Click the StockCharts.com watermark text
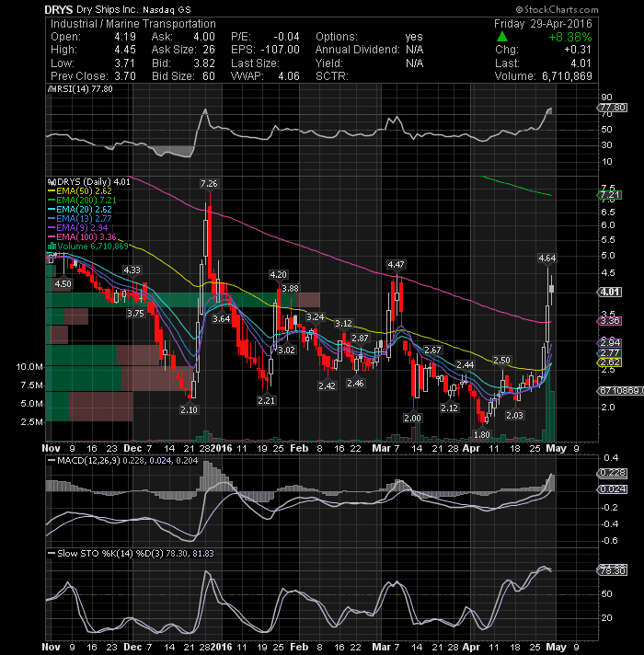This screenshot has width=644, height=655. pos(557,9)
